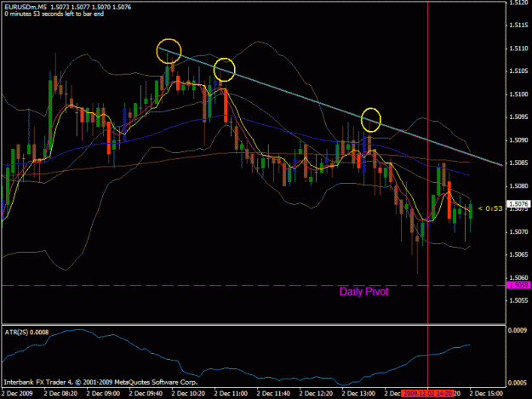
Task: Select the magenta 1.5058 pivot price tag
Action: coord(518,285)
